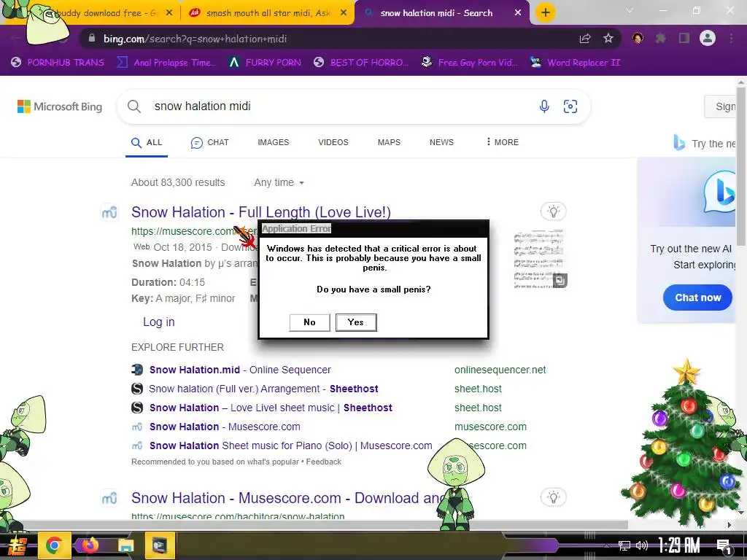Open Snow Halation – Love Live! sheet music link
Image resolution: width=747 pixels, height=560 pixels.
[271, 408]
